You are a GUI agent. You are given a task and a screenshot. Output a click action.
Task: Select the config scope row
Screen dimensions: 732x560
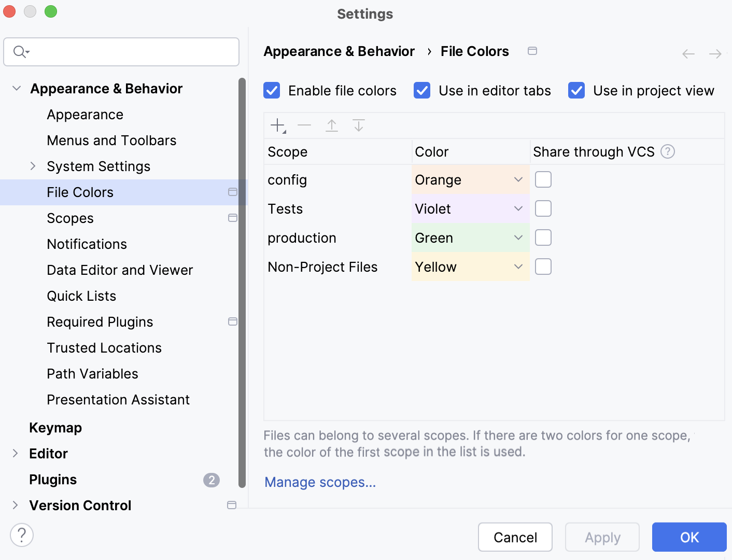coord(338,179)
